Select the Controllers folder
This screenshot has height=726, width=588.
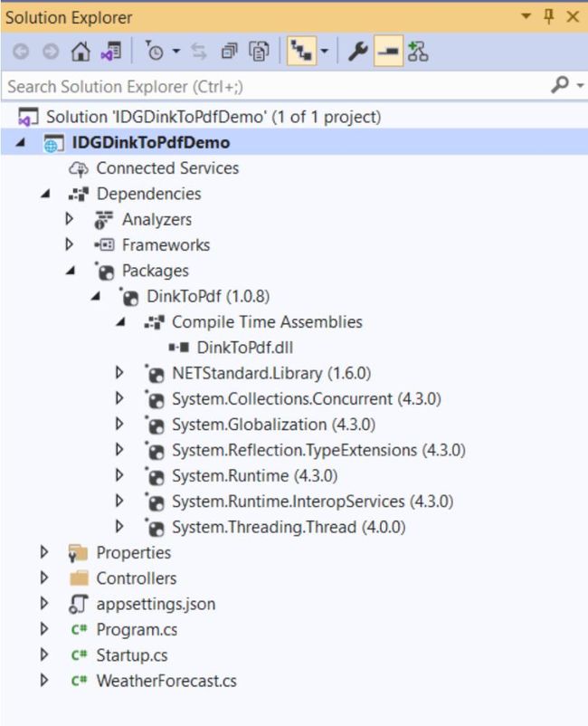coord(137,578)
